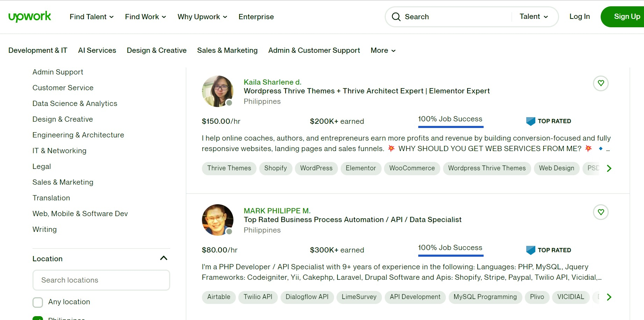Filter by Admin Support category
This screenshot has width=644, height=320.
58,72
